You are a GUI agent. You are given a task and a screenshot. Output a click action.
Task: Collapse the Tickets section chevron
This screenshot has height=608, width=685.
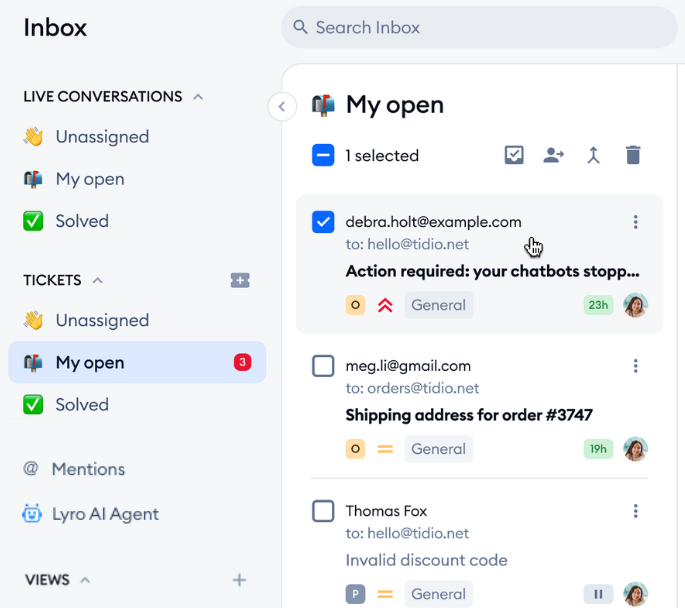97,281
